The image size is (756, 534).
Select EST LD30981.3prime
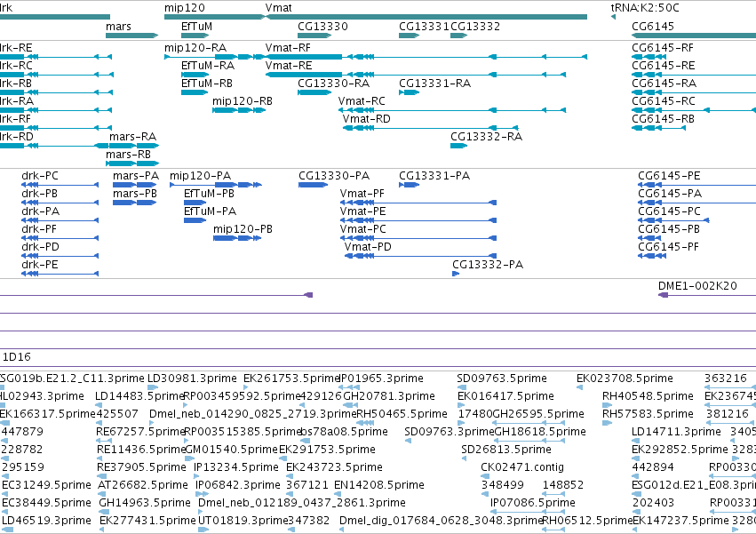(153, 387)
